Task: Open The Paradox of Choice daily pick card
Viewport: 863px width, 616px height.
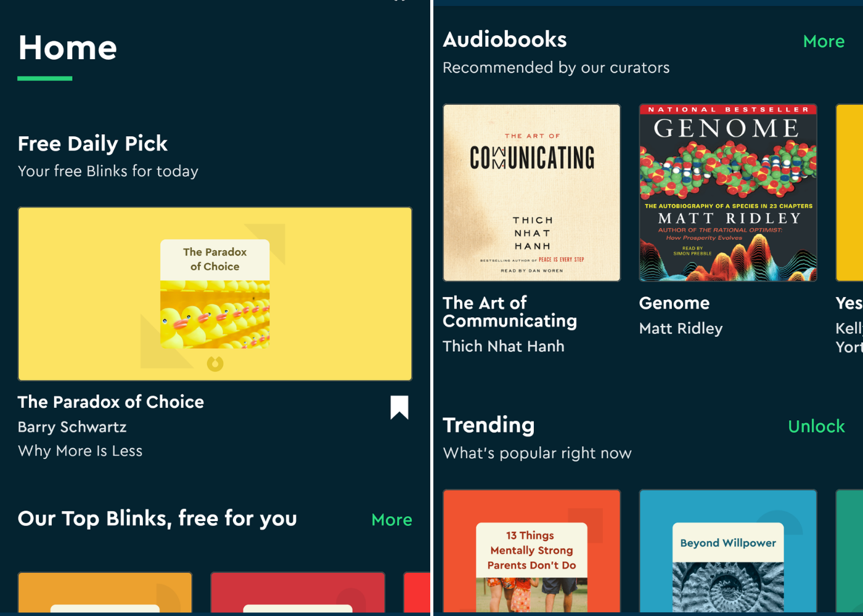Action: 215,294
